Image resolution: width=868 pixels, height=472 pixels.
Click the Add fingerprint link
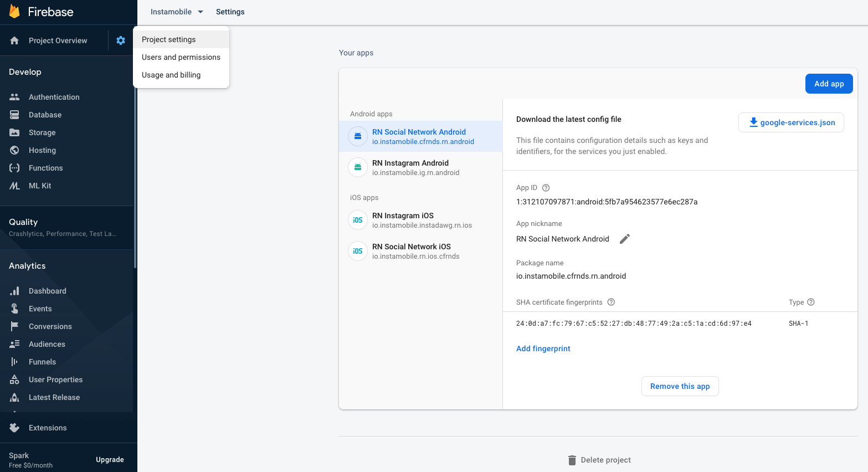click(543, 348)
